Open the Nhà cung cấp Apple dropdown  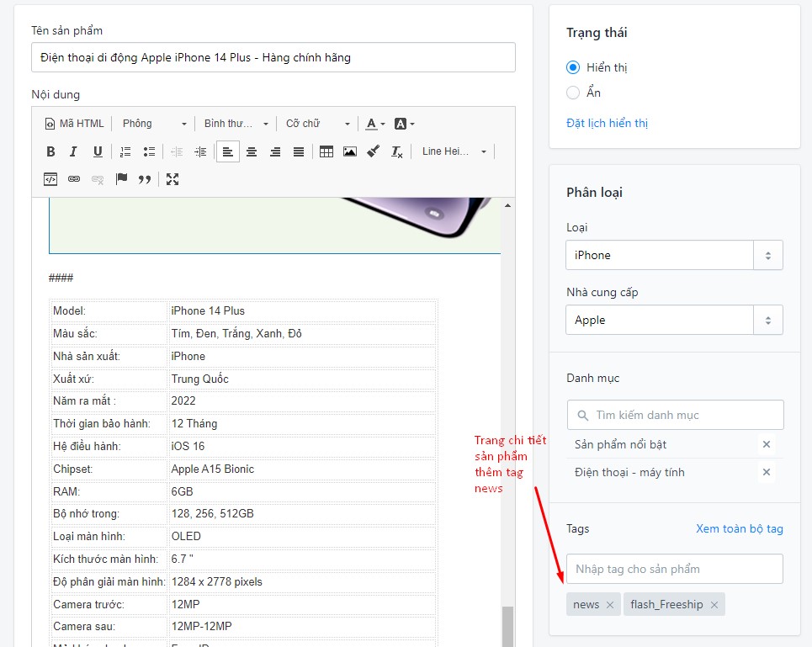674,320
